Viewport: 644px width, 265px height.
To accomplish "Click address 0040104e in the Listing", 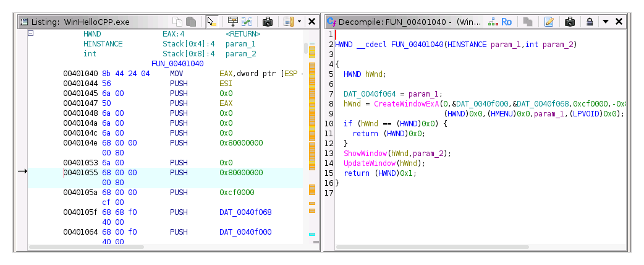I will [80, 143].
